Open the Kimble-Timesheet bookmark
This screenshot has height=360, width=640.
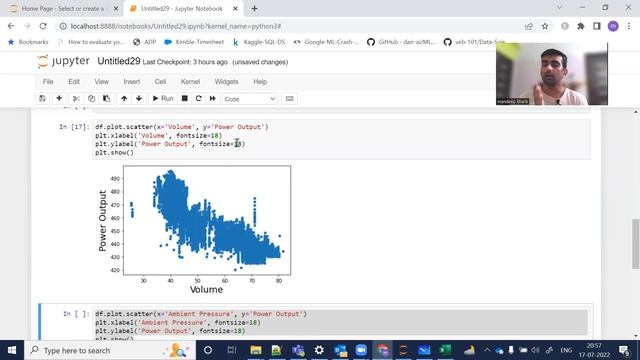click(x=194, y=42)
